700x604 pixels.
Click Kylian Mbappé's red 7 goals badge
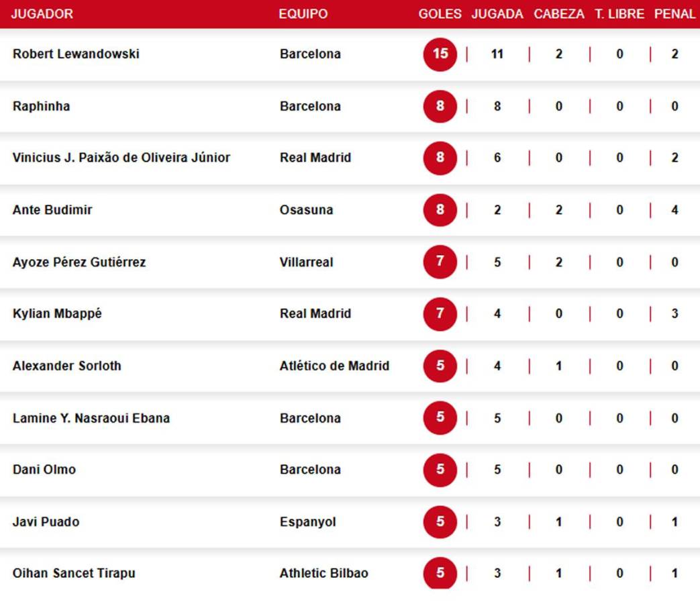(x=440, y=313)
